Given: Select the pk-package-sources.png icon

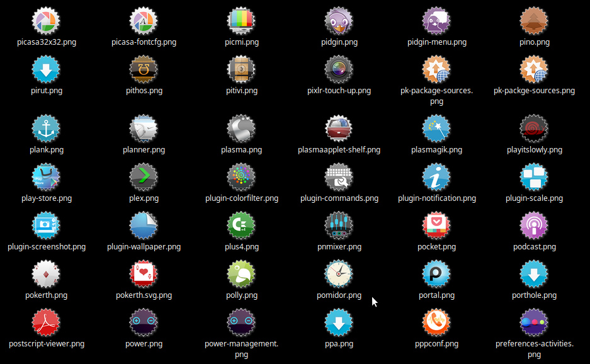Looking at the screenshot, I should (436, 70).
